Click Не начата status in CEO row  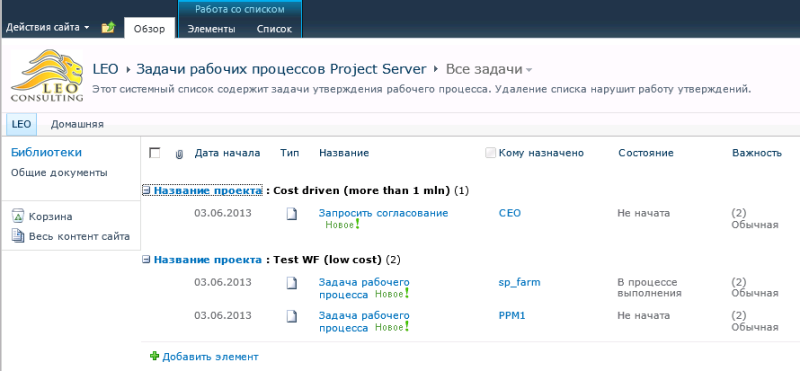coord(643,213)
